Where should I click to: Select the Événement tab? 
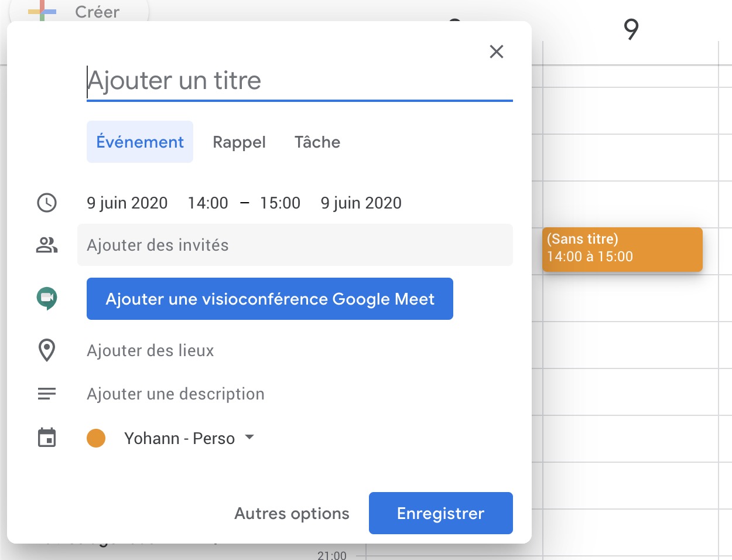140,142
